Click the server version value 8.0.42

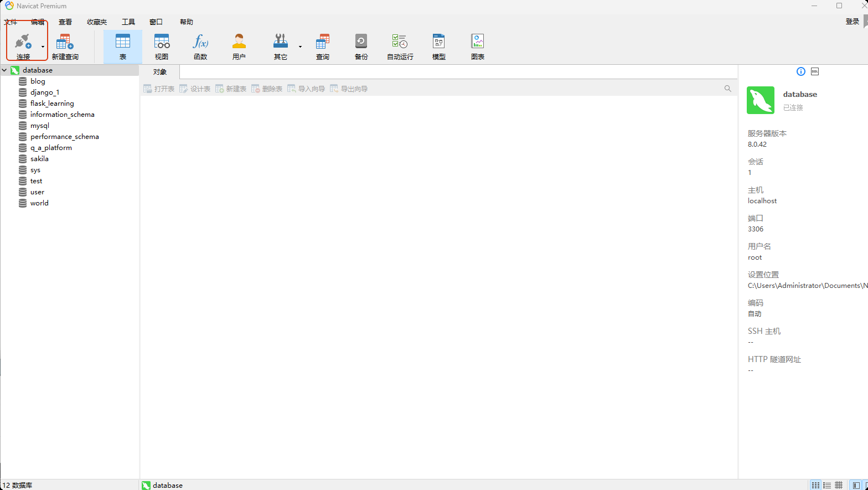click(757, 145)
